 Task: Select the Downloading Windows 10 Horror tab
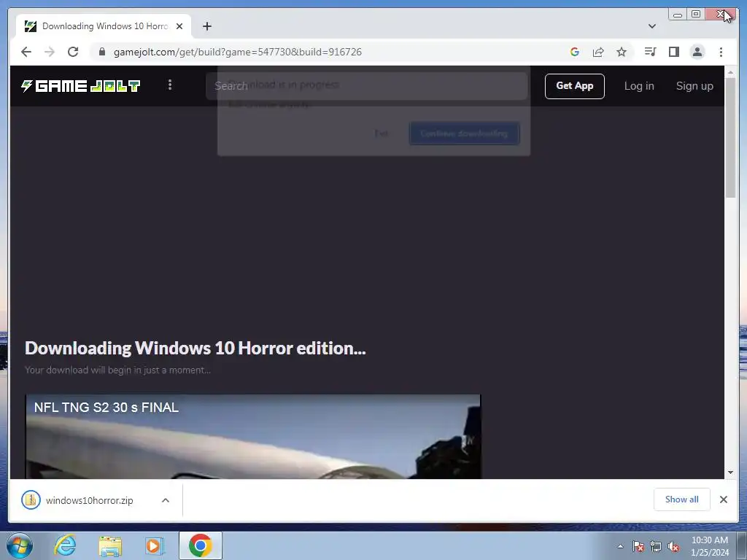pyautogui.click(x=105, y=26)
